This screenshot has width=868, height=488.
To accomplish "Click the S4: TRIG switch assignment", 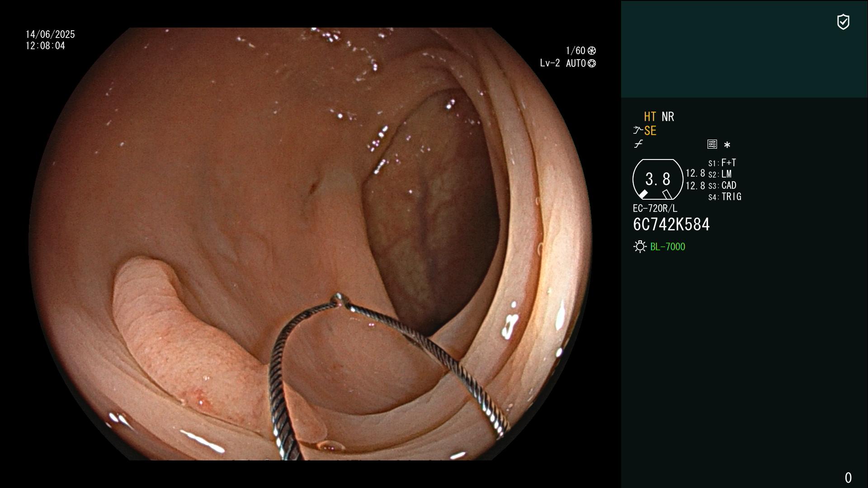I will coord(725,197).
